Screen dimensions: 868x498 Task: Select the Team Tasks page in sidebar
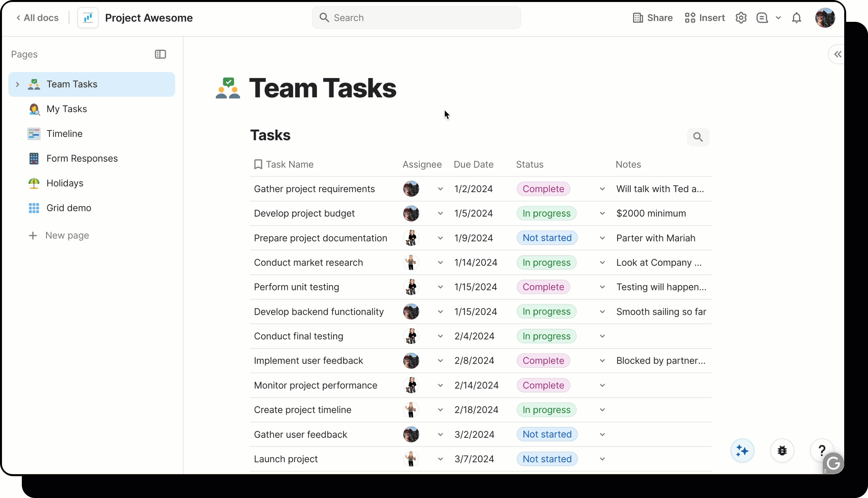pos(92,84)
